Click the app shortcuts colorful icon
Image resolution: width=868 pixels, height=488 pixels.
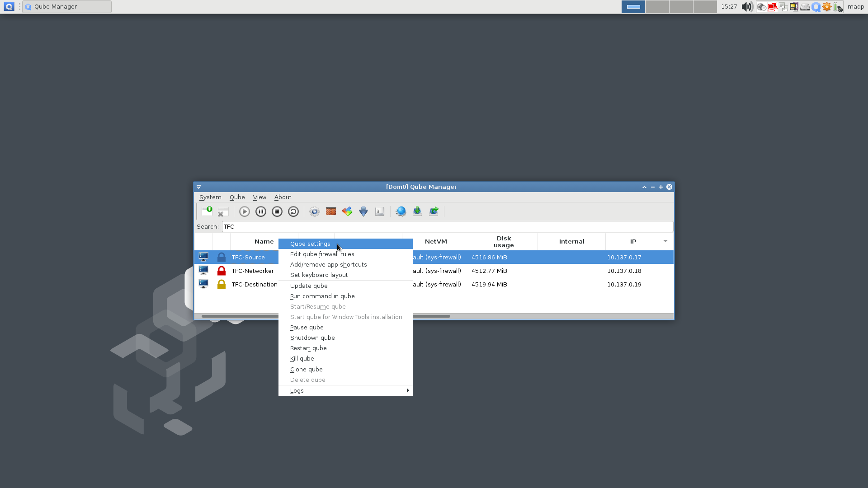(x=347, y=211)
